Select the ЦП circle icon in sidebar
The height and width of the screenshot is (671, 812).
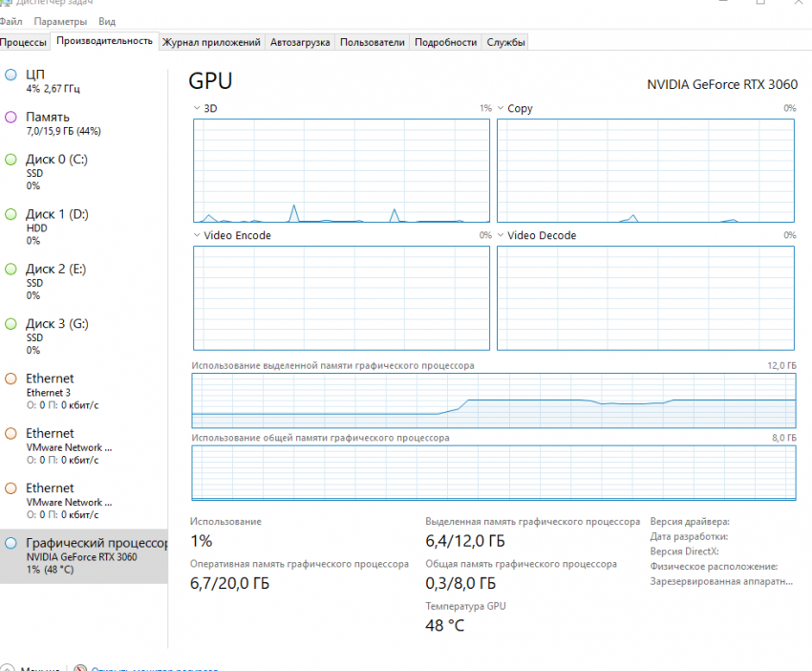click(x=11, y=75)
